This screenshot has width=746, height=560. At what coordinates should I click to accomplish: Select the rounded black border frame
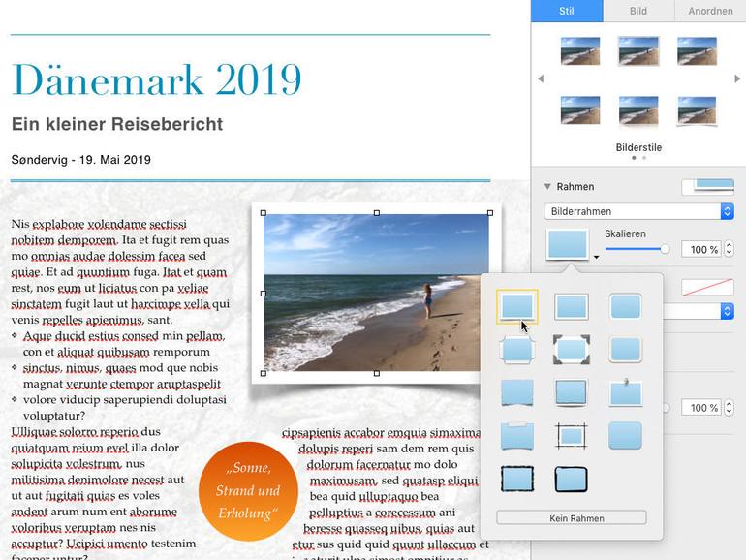[x=572, y=479]
